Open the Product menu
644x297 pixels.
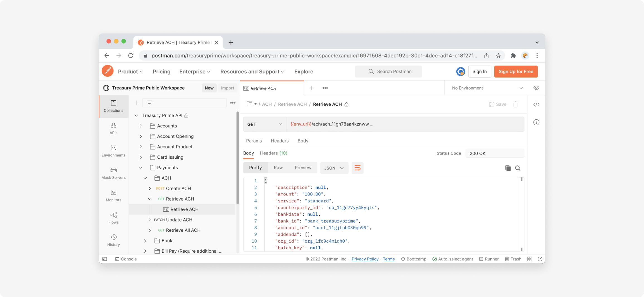[130, 71]
